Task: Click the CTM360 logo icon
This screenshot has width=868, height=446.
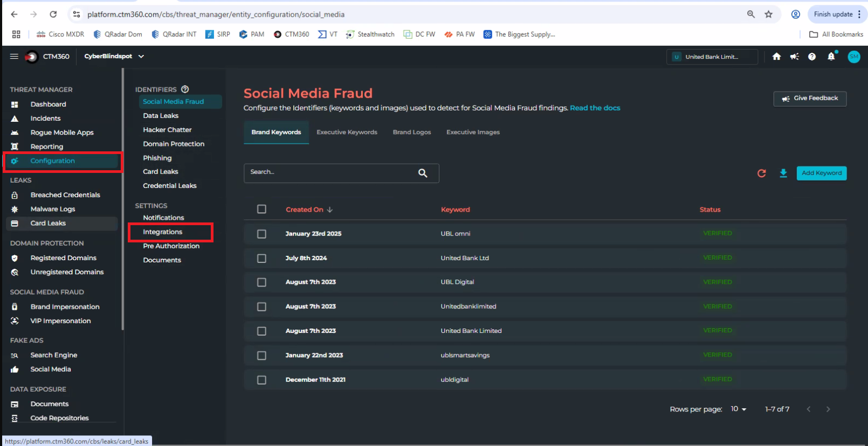Action: [32, 57]
